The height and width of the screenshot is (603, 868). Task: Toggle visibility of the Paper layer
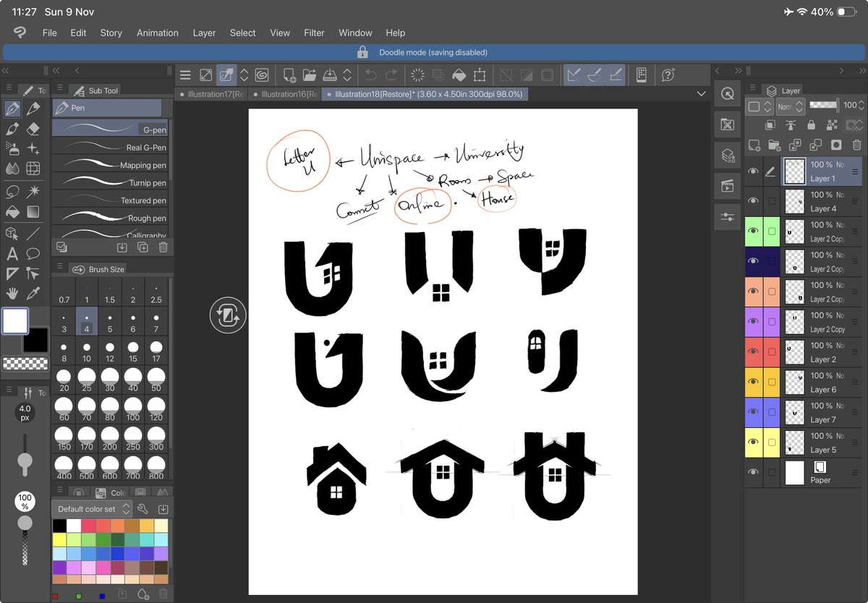pos(753,473)
